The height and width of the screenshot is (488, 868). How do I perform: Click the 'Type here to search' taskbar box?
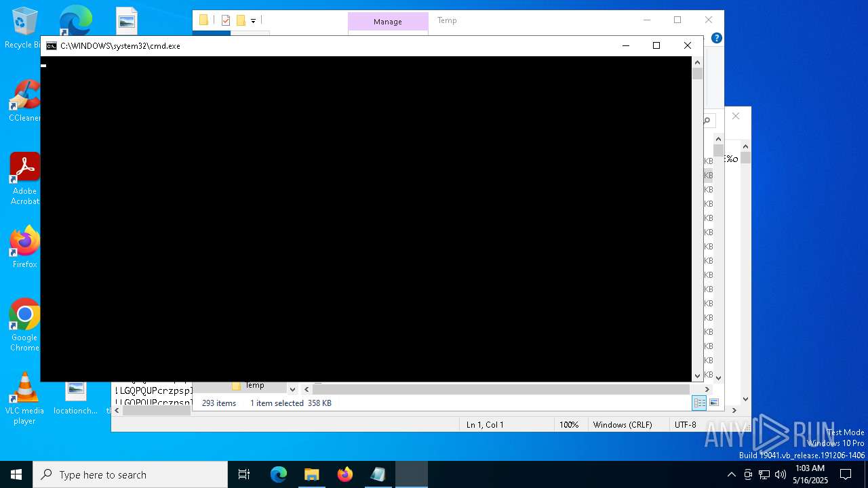pyautogui.click(x=130, y=474)
